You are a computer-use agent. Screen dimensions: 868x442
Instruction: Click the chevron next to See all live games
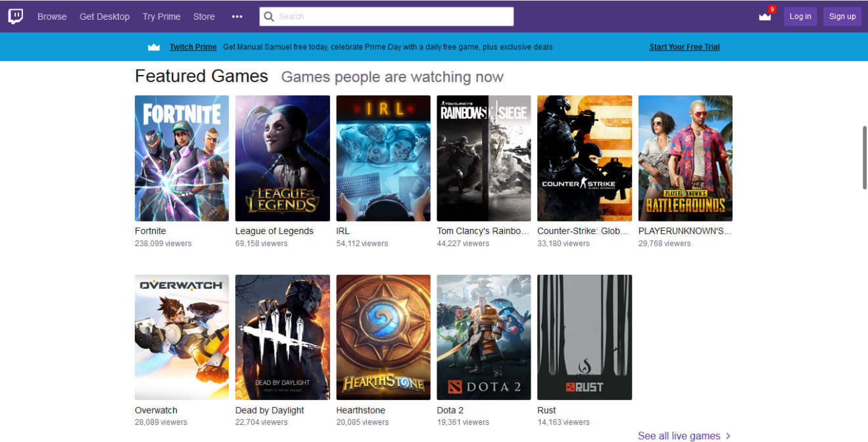coord(728,436)
